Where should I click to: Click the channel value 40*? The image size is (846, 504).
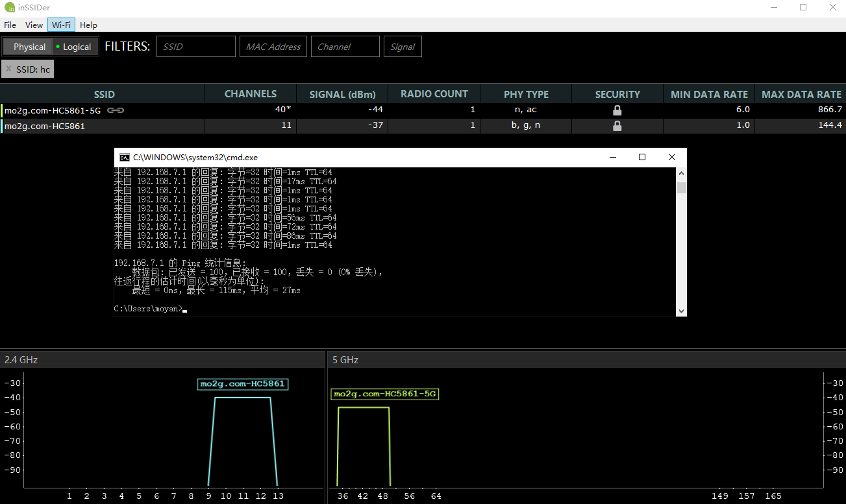[x=283, y=110]
